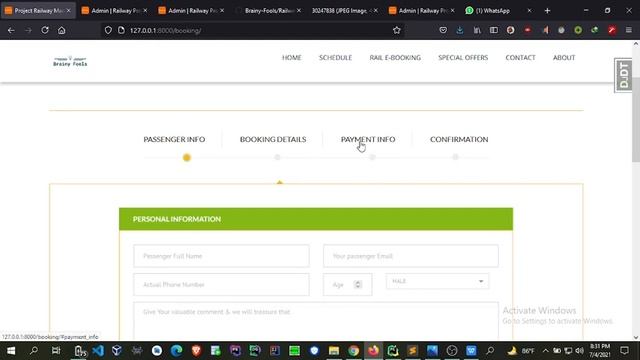
Task: Open the volume control in system tray
Action: coord(579,351)
